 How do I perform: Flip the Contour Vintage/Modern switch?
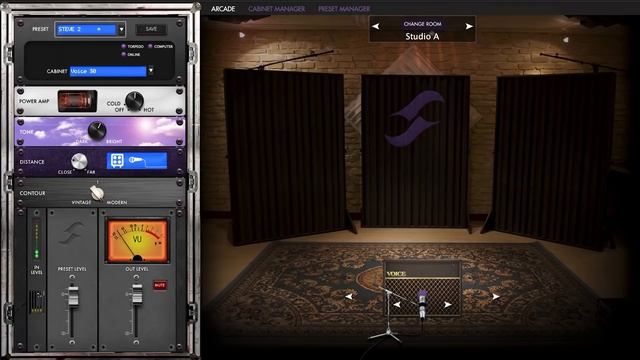tap(96, 193)
